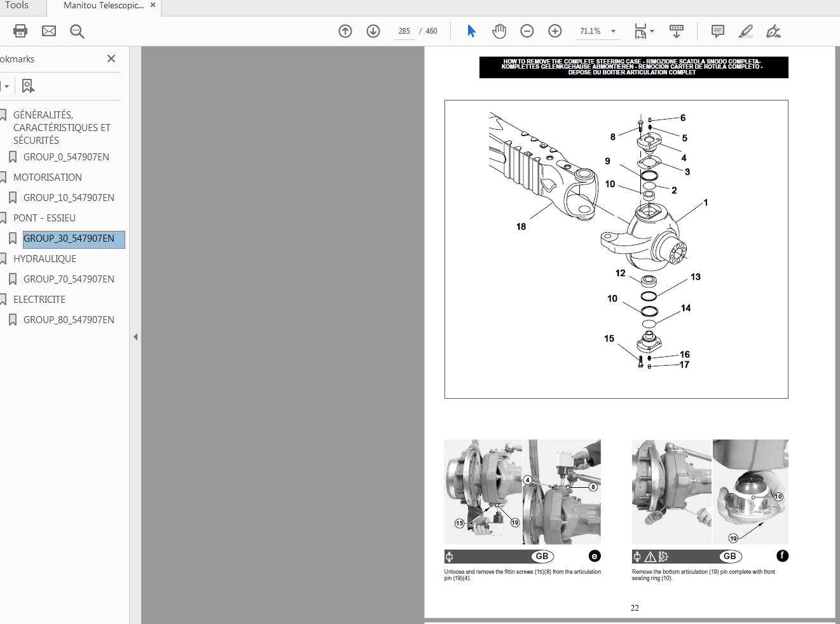Open the GROUP_80_547907EN bookmark

click(x=69, y=319)
